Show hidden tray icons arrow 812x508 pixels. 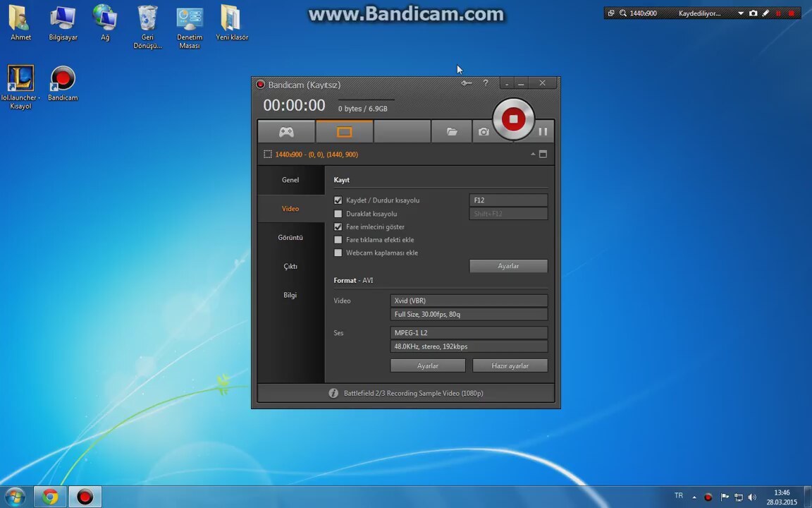click(694, 497)
